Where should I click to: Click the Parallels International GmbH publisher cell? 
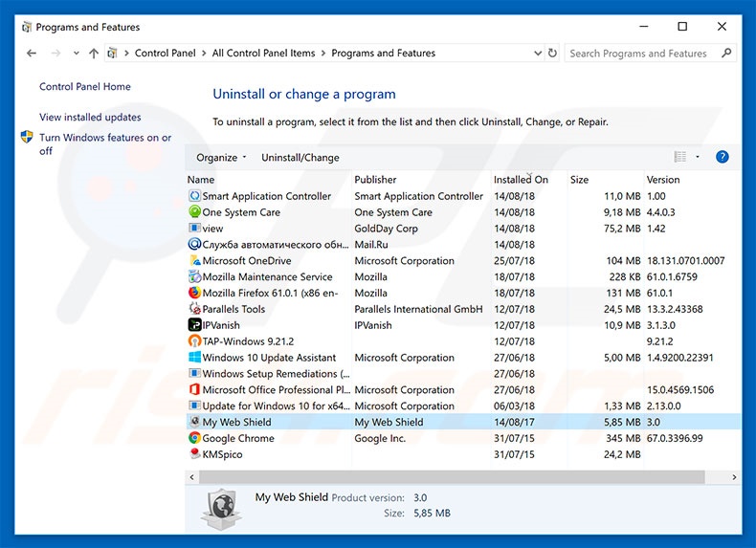tap(418, 309)
